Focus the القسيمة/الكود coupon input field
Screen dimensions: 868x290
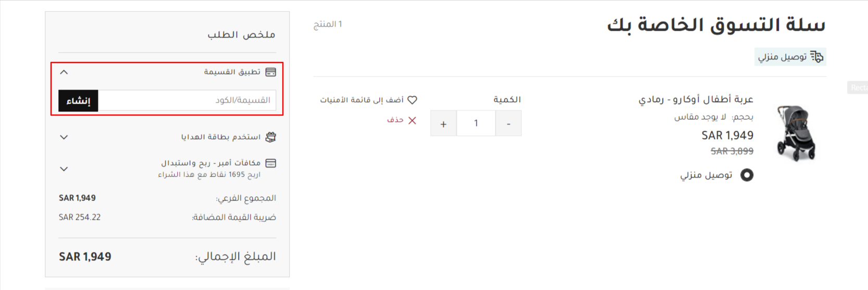click(187, 100)
